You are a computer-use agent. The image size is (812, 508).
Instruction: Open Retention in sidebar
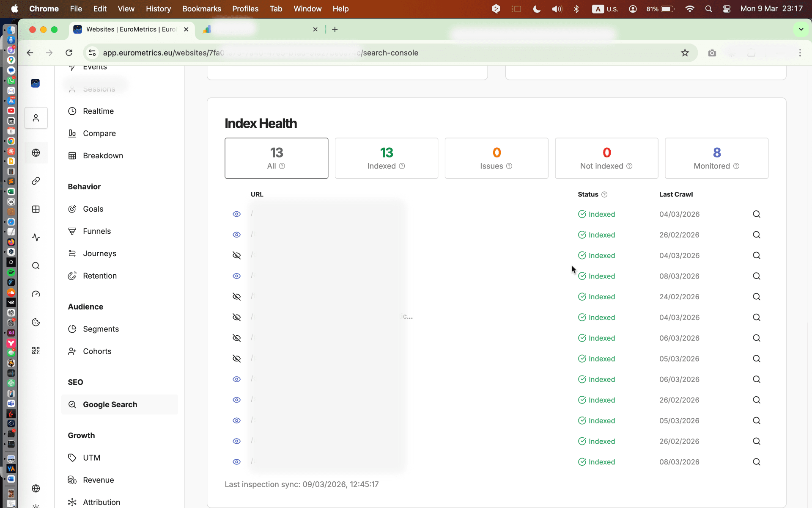point(120,276)
